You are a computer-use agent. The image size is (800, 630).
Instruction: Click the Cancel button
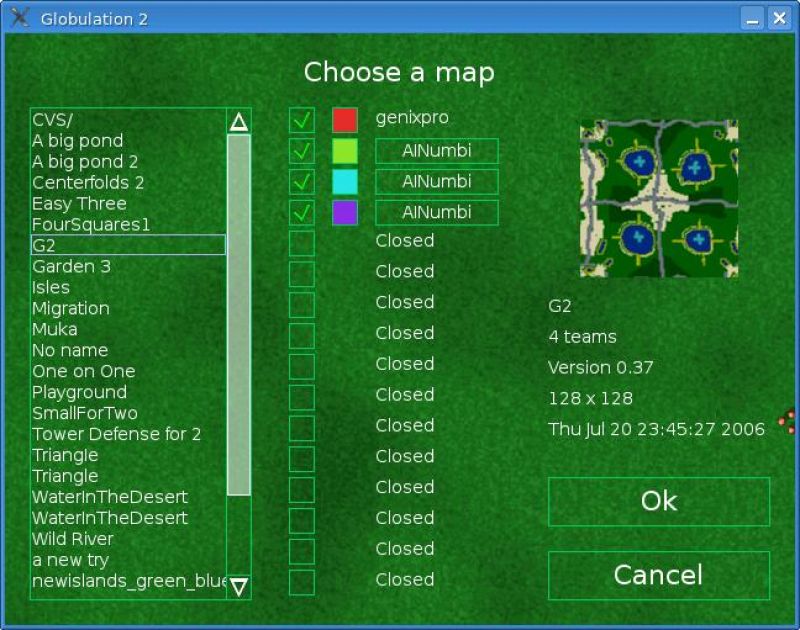pyautogui.click(x=659, y=575)
